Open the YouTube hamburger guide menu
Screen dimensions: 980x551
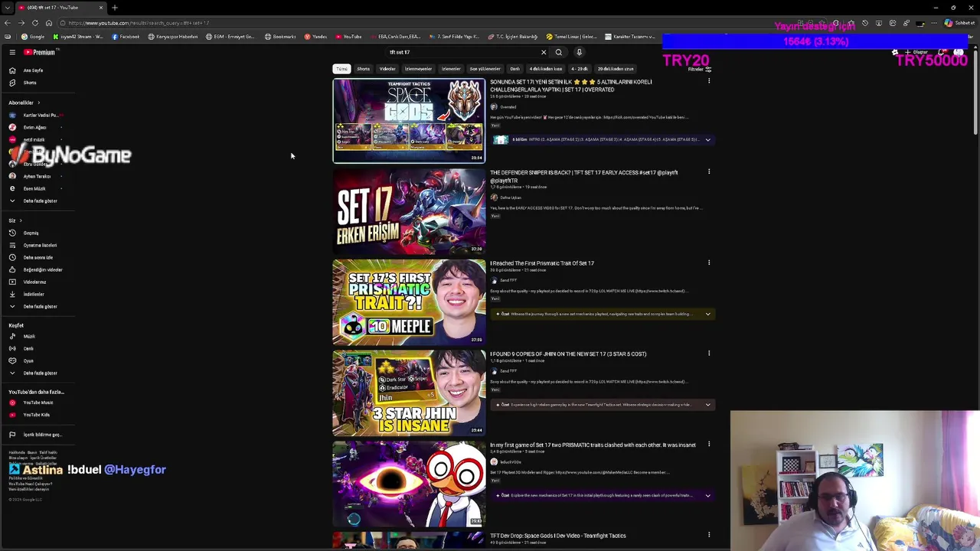point(12,52)
